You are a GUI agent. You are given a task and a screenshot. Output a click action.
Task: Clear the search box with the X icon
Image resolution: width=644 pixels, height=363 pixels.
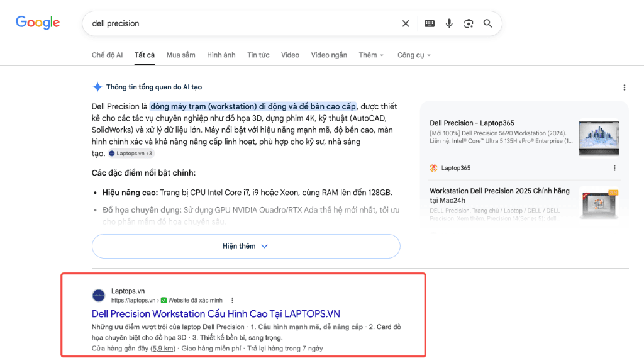(x=406, y=23)
